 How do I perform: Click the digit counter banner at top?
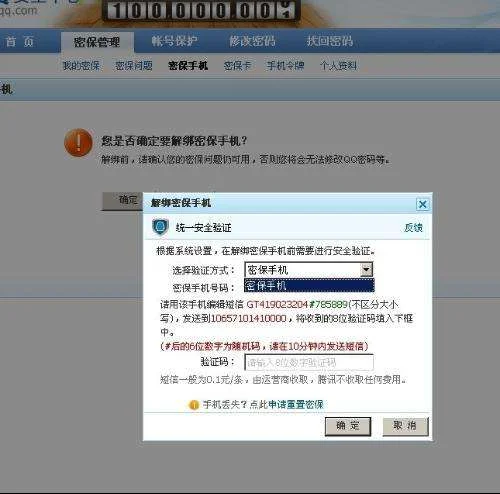point(201,10)
